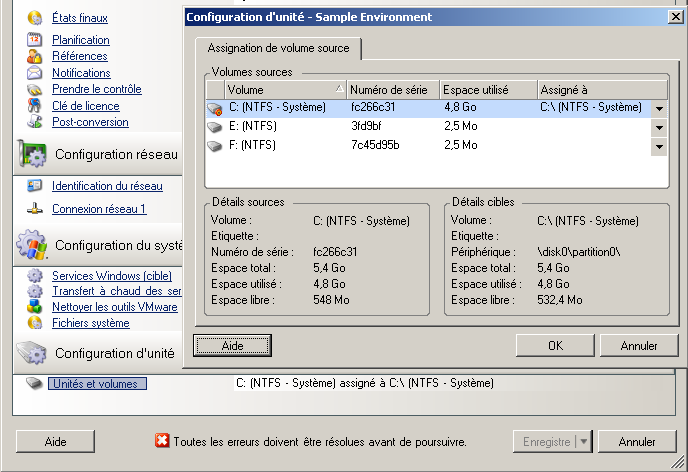Select the E: (NTFS) volume row
The width and height of the screenshot is (688, 472).
coord(437,127)
